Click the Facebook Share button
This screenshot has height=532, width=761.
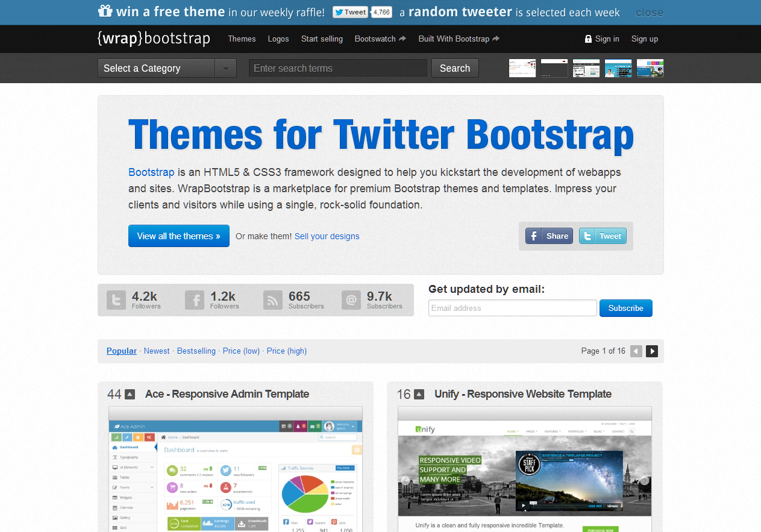(x=549, y=236)
